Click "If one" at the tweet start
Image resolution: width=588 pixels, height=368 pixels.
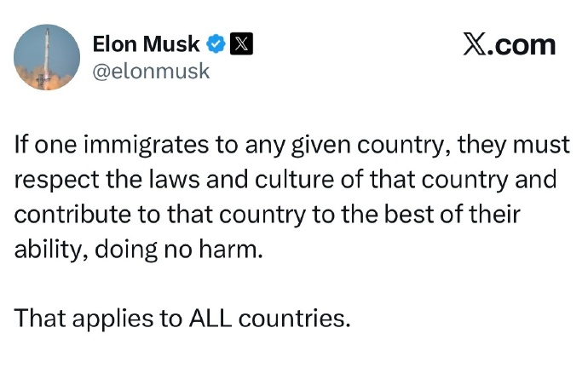click(45, 145)
